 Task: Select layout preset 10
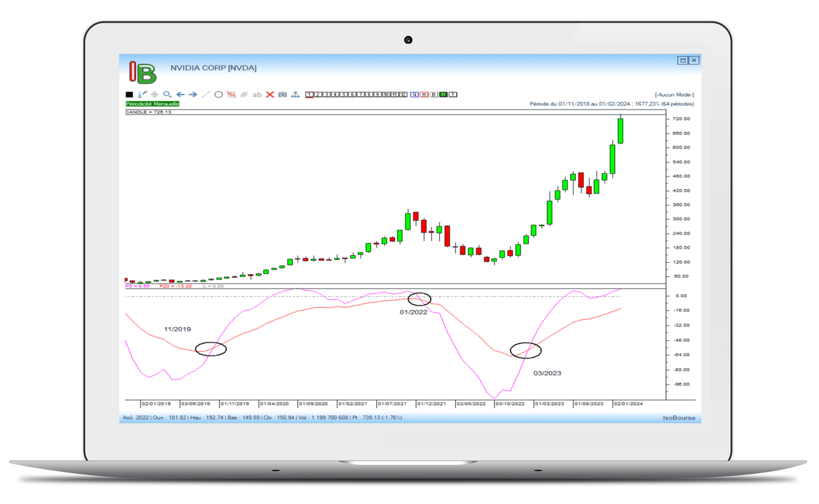tap(386, 94)
